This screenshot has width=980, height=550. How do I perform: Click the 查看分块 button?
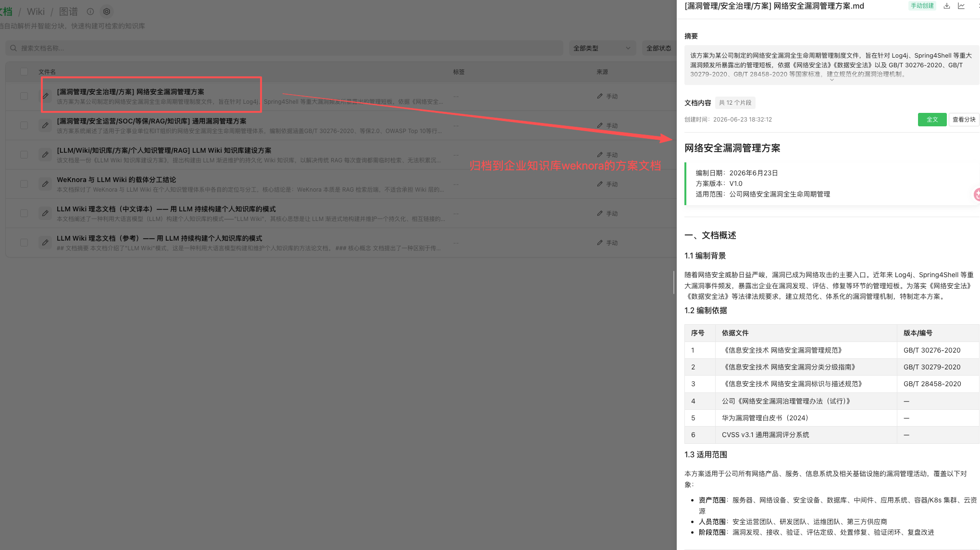964,120
